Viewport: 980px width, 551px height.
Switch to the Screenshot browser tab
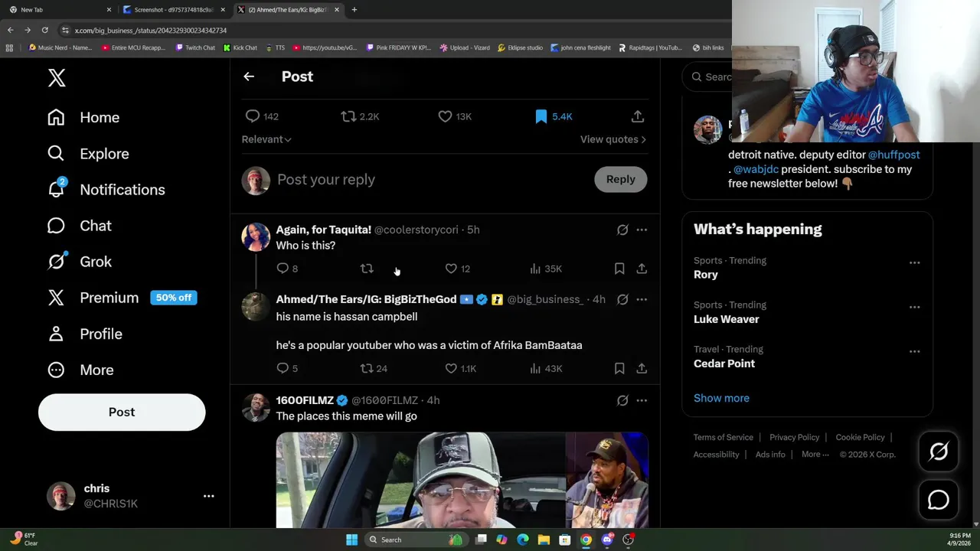coord(174,10)
